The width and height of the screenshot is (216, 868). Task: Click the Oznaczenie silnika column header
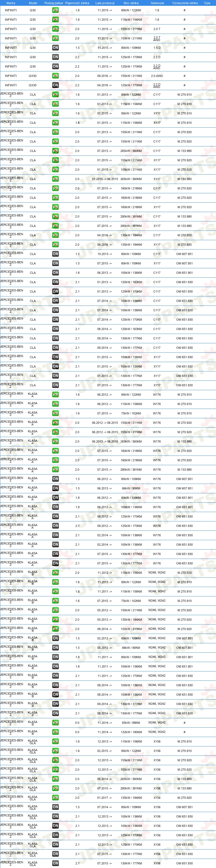pyautogui.click(x=185, y=3)
